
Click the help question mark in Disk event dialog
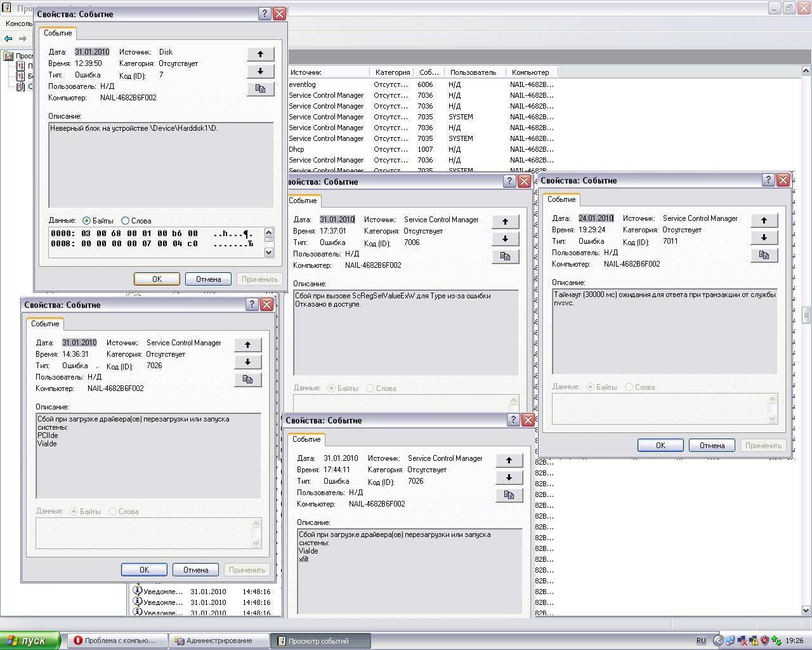[x=265, y=14]
